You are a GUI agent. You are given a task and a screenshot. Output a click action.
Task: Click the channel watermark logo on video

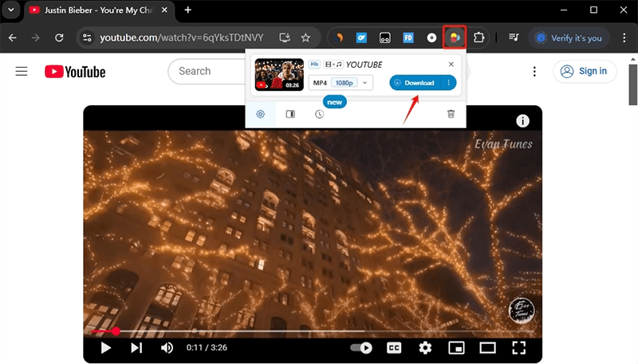point(522,311)
